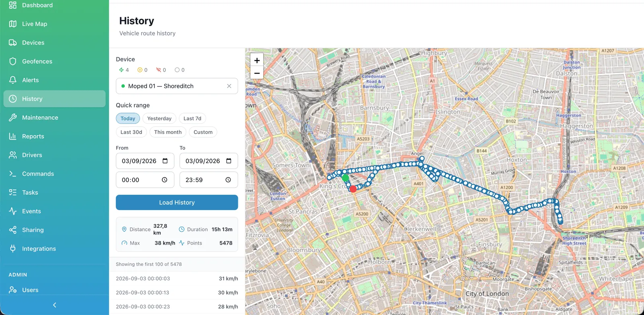Select the 2026-09-03 00:00:13 history row
644x315 pixels.
(177, 292)
